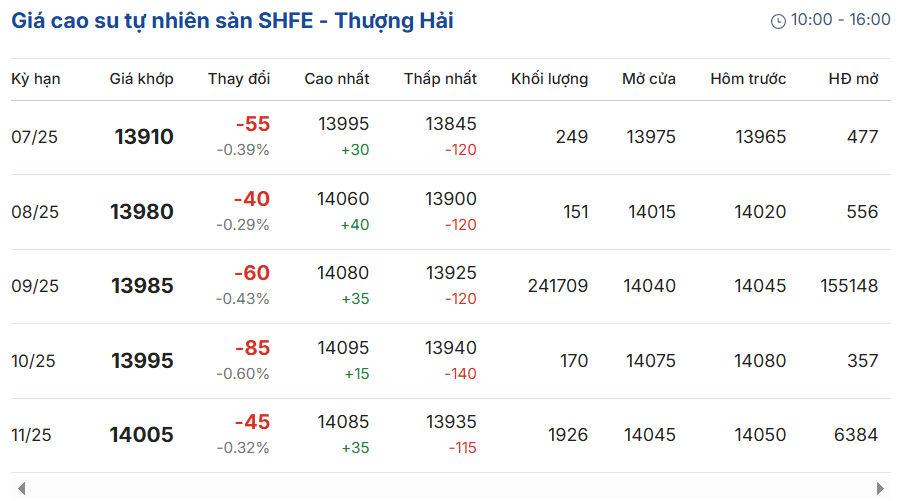The width and height of the screenshot is (905, 501).
Task: Click the SHFE Thượng Hải rubber price title
Action: [x=232, y=21]
